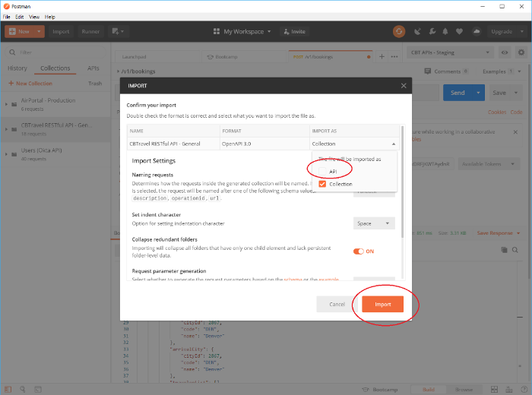Click the copy response icon
532x395 pixels.
(504, 250)
